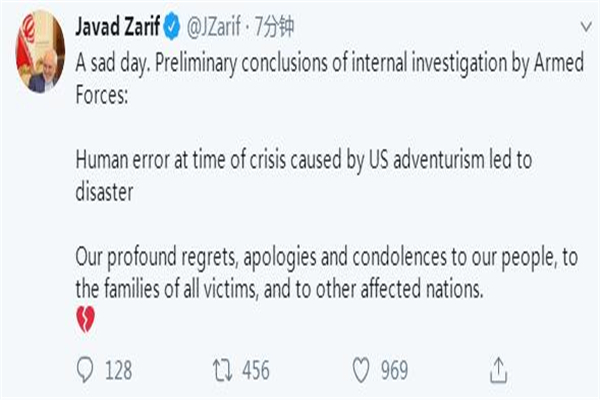Click the 969 likes count
The image size is (600, 400).
[x=394, y=371]
